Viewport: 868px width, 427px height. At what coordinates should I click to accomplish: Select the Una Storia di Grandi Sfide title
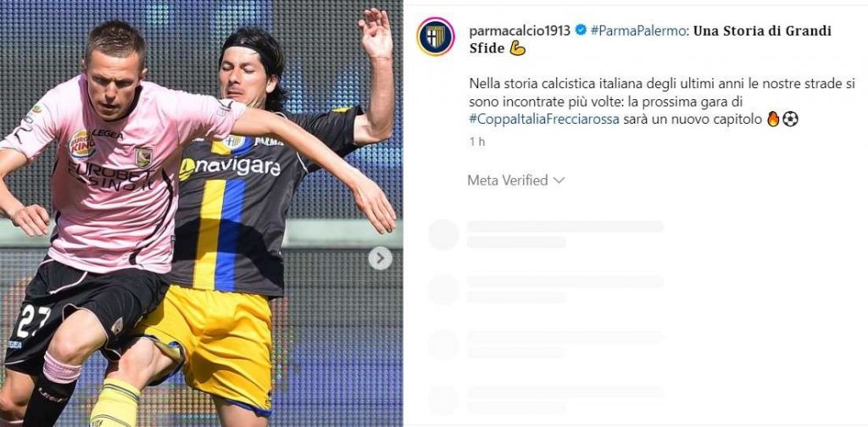tap(650, 39)
